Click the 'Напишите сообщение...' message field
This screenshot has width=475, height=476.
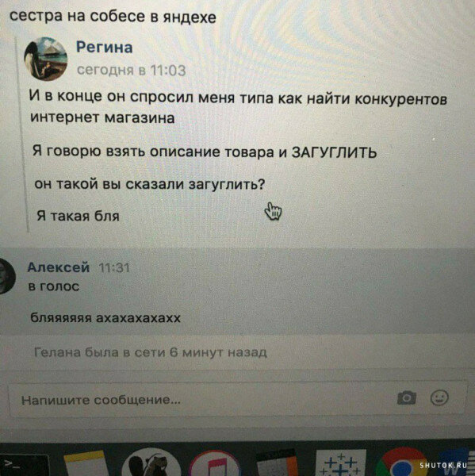pos(237,398)
